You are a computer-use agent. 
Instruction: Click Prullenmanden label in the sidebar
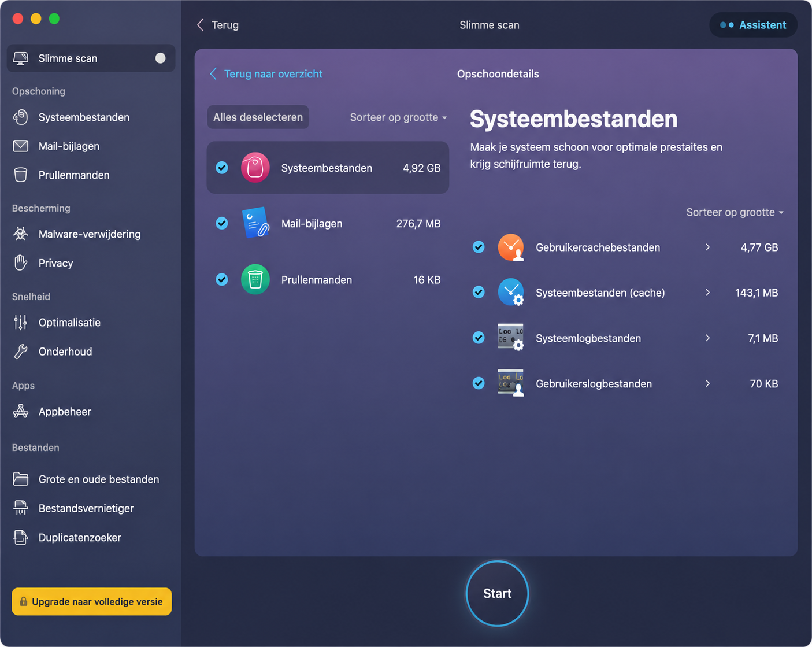point(74,175)
